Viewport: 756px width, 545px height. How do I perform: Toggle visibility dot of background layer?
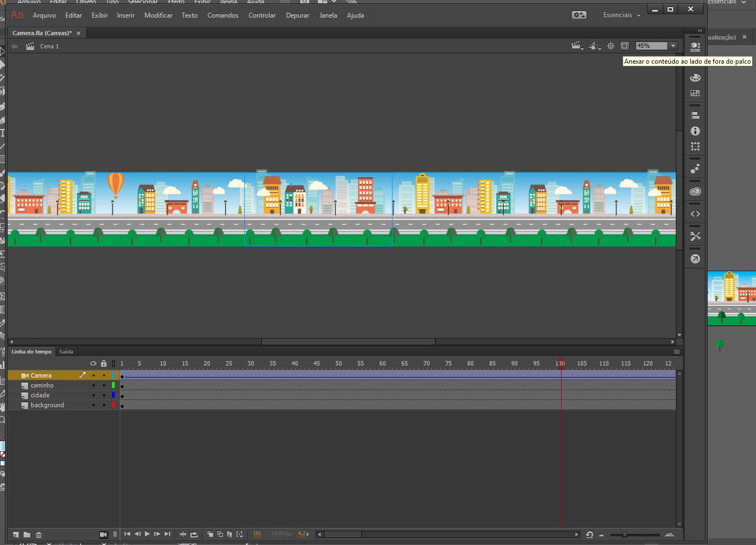point(93,405)
